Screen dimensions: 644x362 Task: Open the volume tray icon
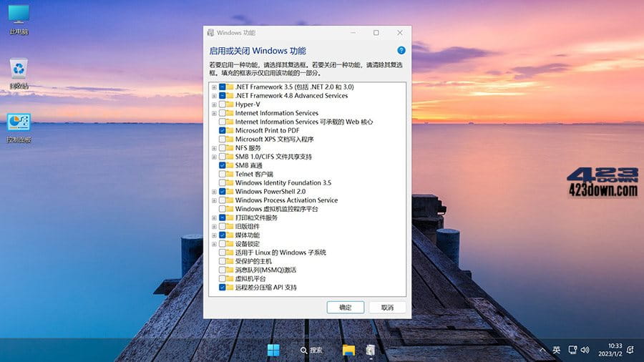click(585, 350)
